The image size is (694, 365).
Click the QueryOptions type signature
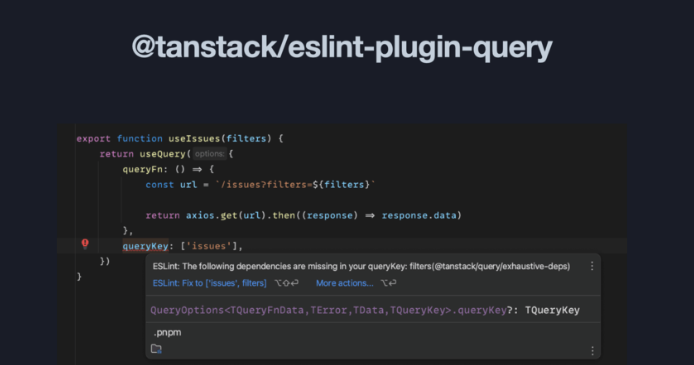328,310
